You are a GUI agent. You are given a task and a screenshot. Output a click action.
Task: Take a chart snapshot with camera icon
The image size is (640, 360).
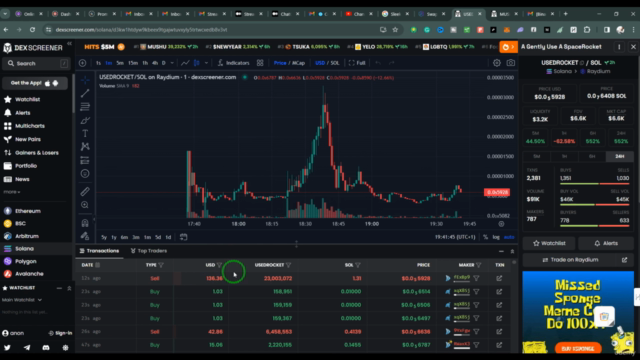tap(510, 63)
